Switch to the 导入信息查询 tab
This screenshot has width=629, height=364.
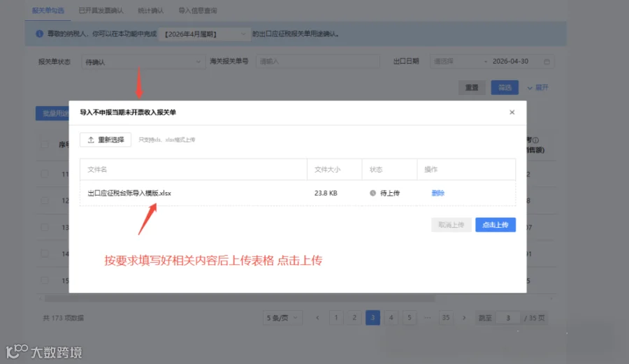click(198, 10)
